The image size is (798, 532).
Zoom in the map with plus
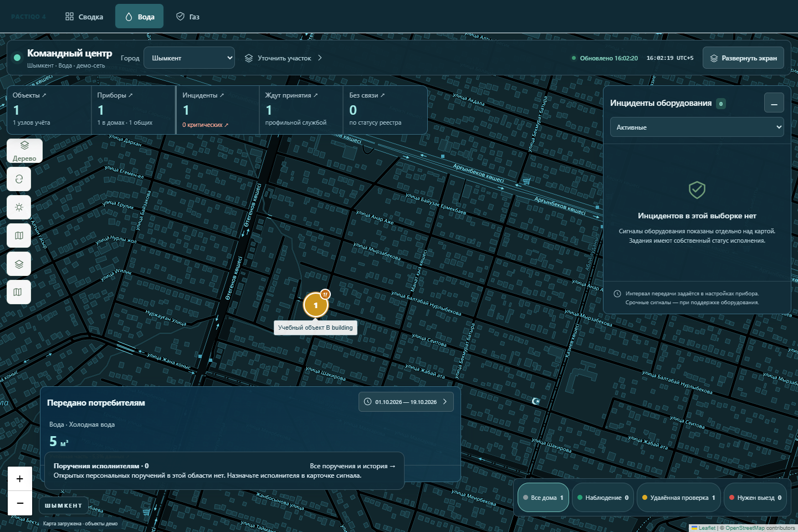click(20, 479)
